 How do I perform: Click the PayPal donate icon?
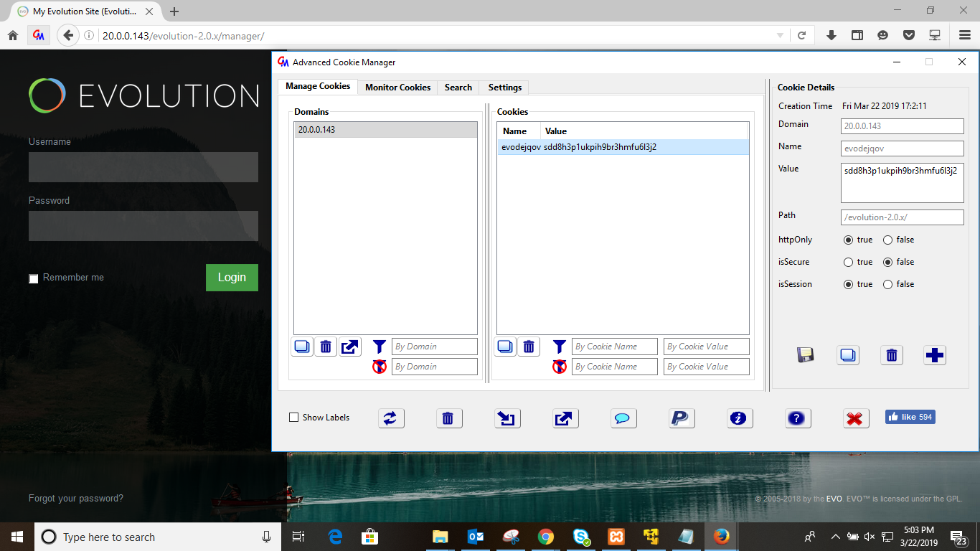point(681,418)
